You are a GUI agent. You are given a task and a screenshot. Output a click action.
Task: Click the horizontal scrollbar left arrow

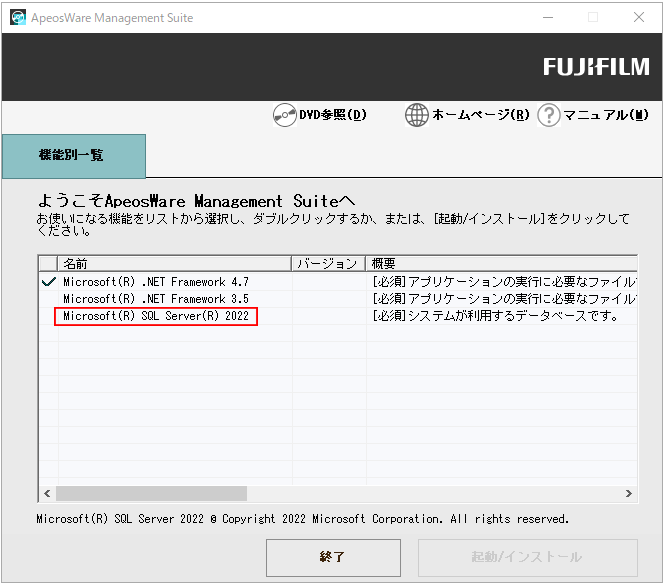pyautogui.click(x=47, y=494)
